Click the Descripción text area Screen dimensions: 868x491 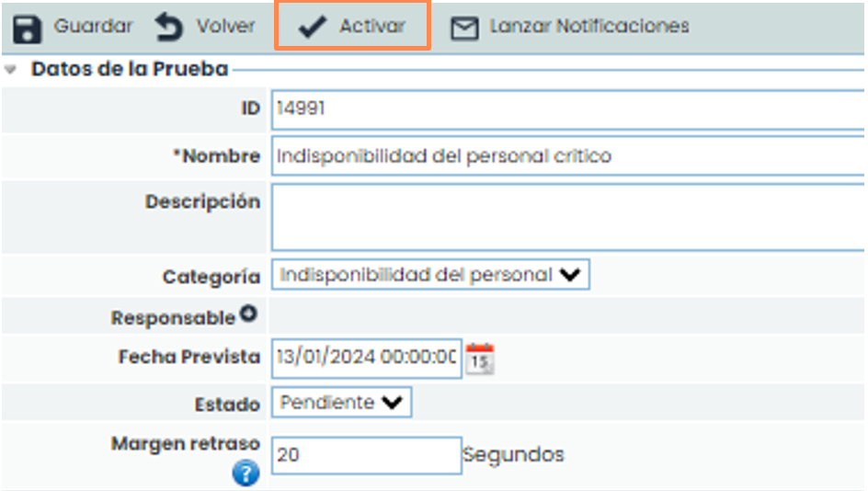tap(566, 217)
